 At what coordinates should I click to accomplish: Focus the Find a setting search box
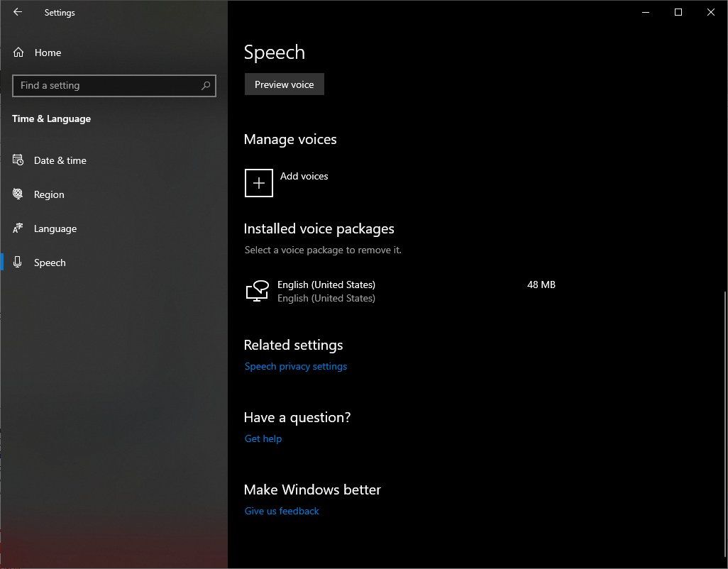click(114, 85)
